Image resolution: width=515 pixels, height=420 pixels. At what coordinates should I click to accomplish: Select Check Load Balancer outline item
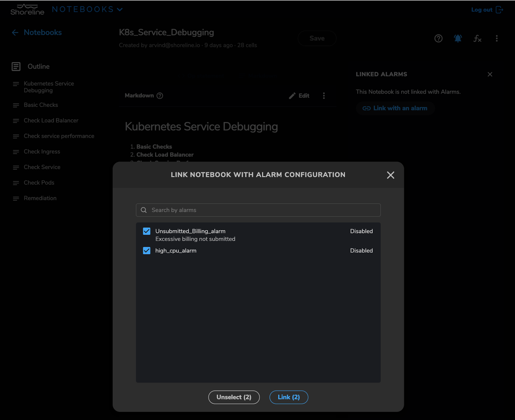[51, 120]
